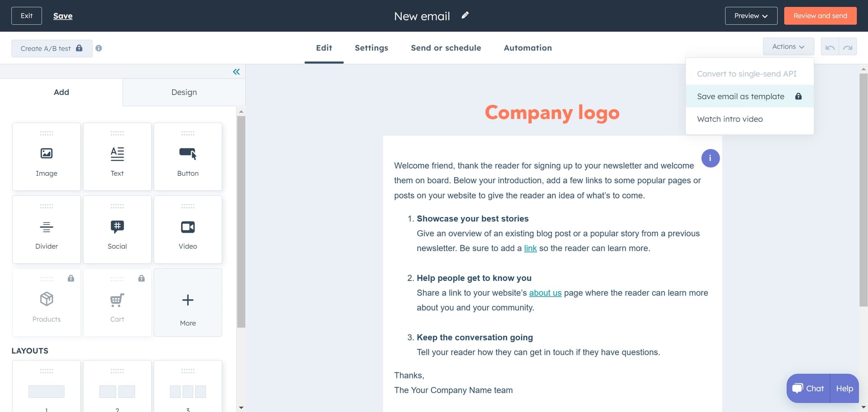Select the Social content block
Viewport: 868px width, 412px height.
(117, 230)
